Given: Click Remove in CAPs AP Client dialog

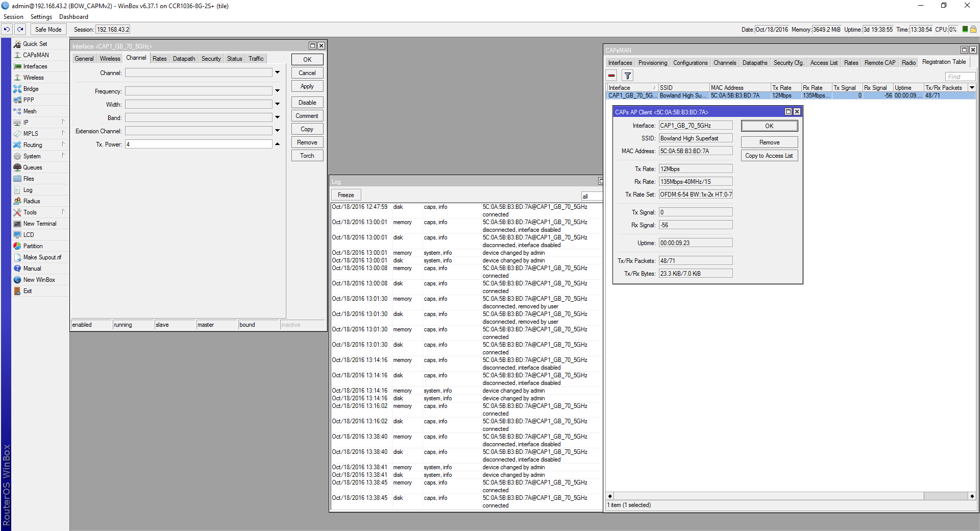Looking at the screenshot, I should click(769, 142).
